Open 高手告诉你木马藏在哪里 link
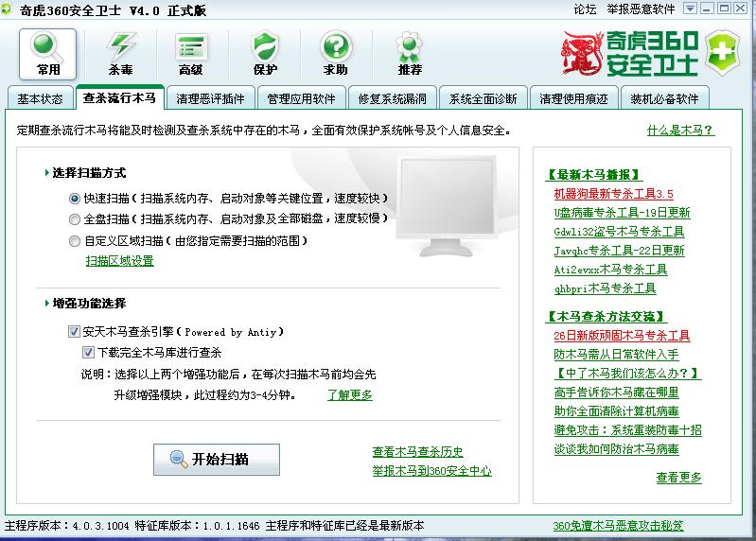The image size is (756, 541). tap(616, 393)
